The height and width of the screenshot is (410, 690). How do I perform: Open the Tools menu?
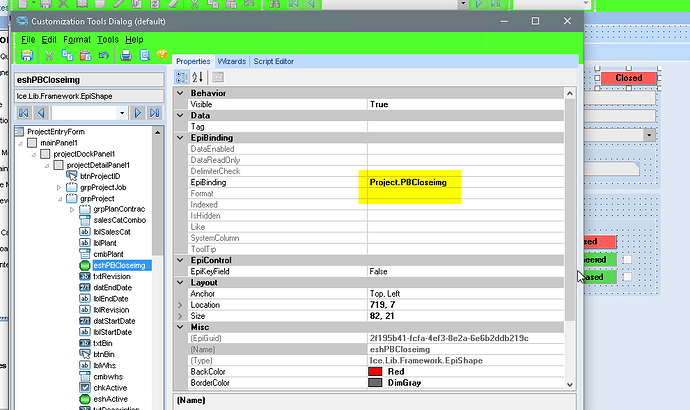coord(108,40)
